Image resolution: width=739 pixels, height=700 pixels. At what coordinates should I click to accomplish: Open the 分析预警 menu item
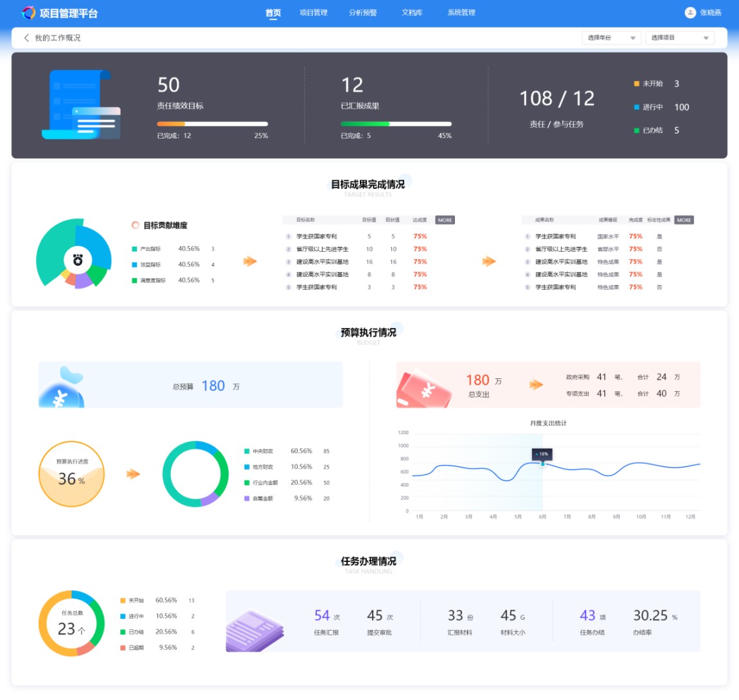tap(362, 13)
